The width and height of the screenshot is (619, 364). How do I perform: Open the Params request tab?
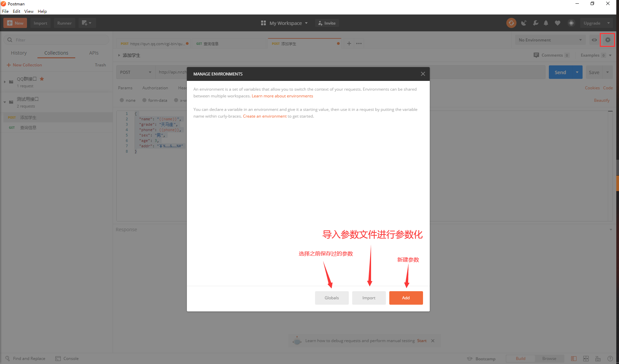click(125, 88)
